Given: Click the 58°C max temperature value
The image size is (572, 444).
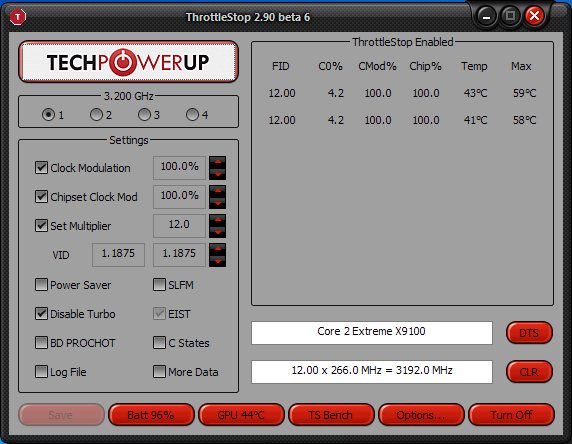Looking at the screenshot, I should pyautogui.click(x=525, y=120).
